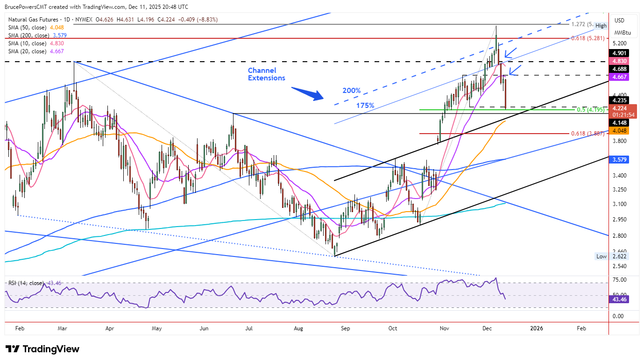Image resolution: width=644 pixels, height=363 pixels.
Task: Click the Oct label on time axis
Action: [x=393, y=328]
